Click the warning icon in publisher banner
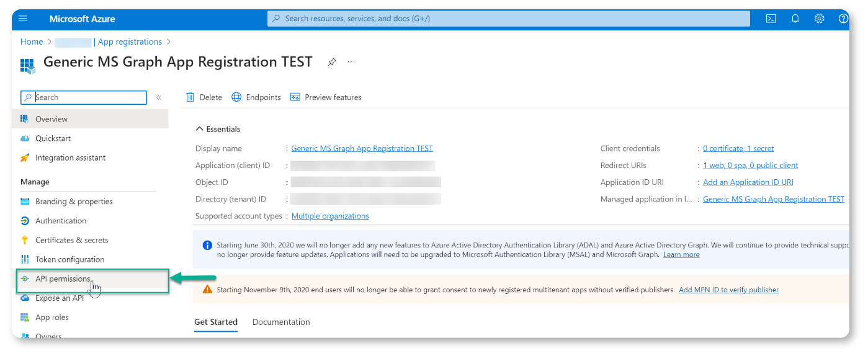 point(208,290)
